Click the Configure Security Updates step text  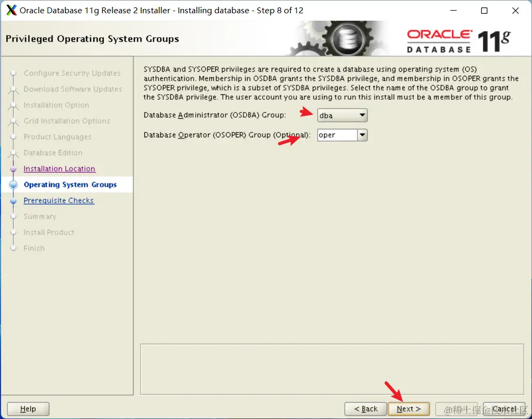[72, 73]
